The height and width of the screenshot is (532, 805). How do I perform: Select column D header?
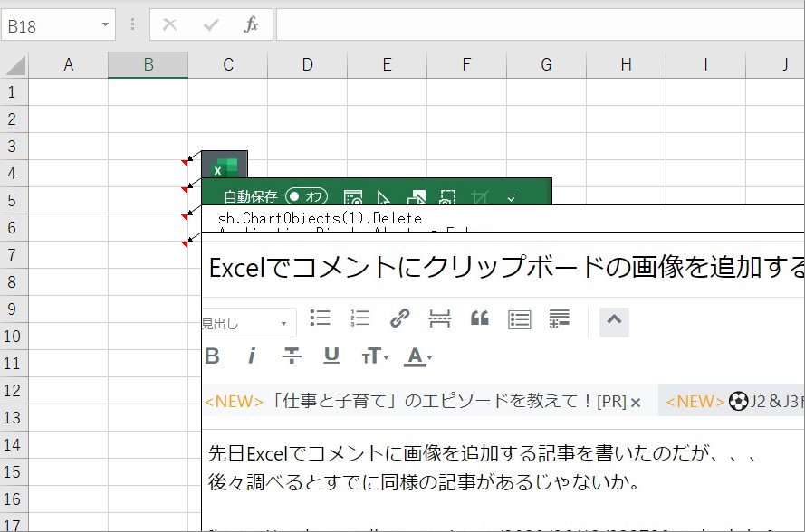308,64
